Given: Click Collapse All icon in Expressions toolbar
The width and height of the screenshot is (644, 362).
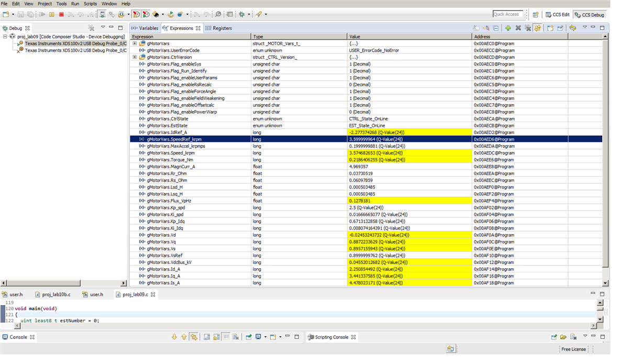Looking at the screenshot, I should [x=496, y=28].
